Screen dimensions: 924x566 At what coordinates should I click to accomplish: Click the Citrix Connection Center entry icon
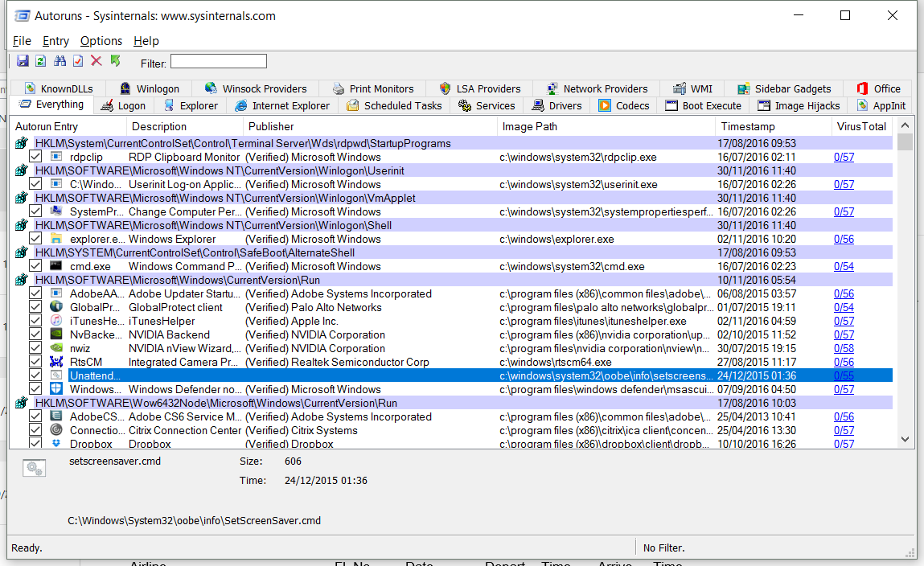pos(56,430)
